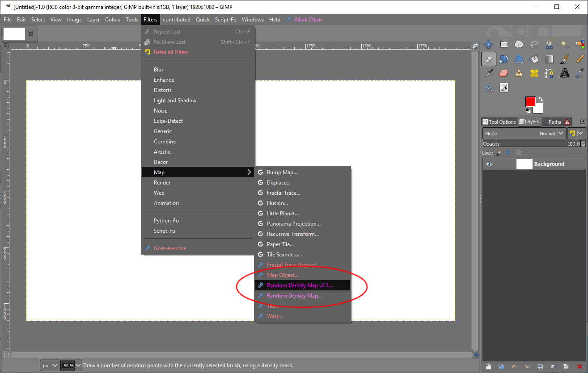Select the Paths pen tool
Image resolution: width=588 pixels, height=373 pixels.
click(x=550, y=73)
